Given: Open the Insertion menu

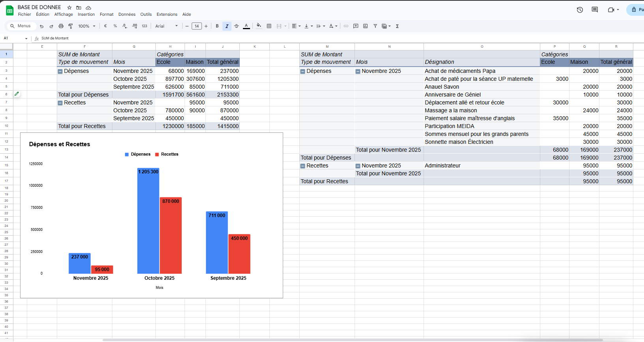Looking at the screenshot, I should click(x=86, y=14).
